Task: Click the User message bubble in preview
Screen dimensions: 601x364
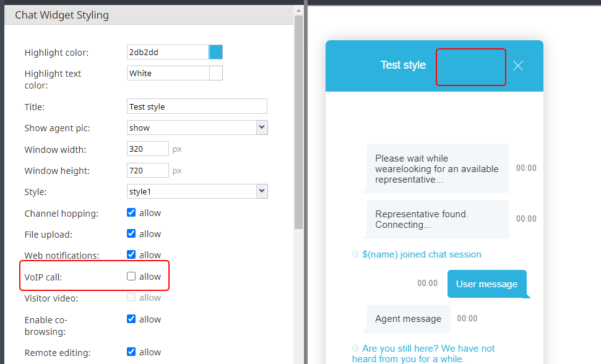Action: 486,284
